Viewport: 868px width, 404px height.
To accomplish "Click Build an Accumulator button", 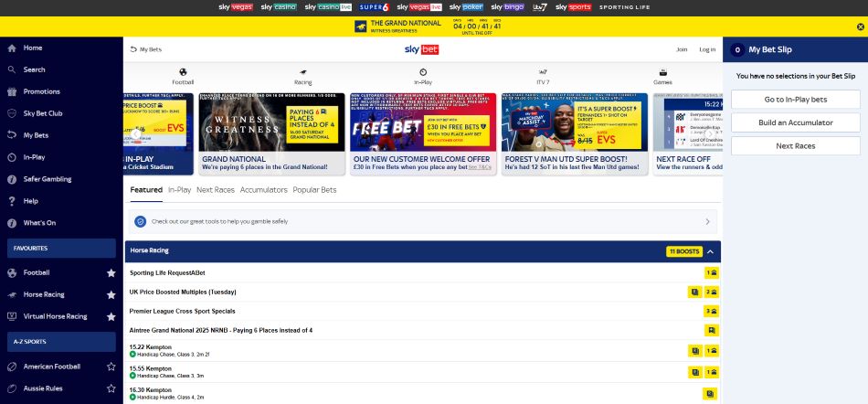I will coord(796,122).
